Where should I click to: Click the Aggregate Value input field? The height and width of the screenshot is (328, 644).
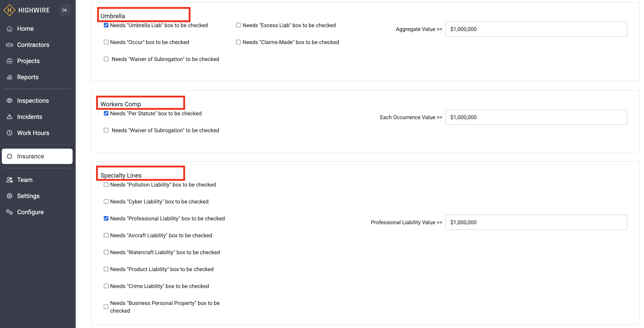pos(536,29)
